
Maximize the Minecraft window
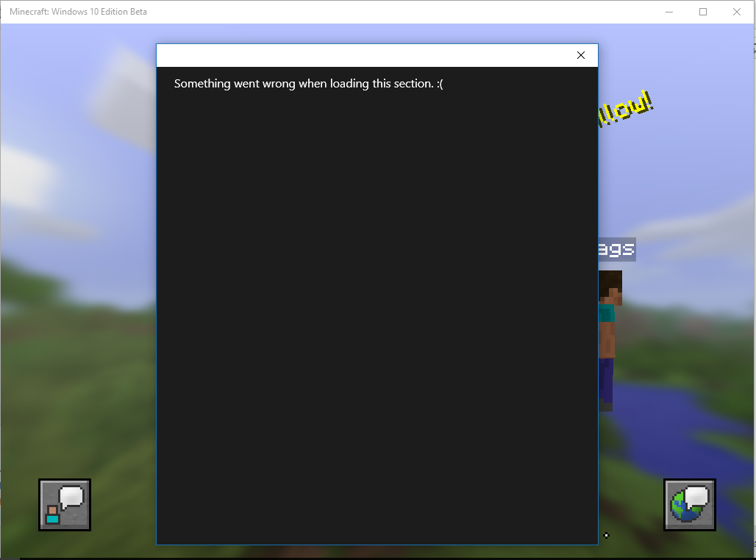pos(703,12)
